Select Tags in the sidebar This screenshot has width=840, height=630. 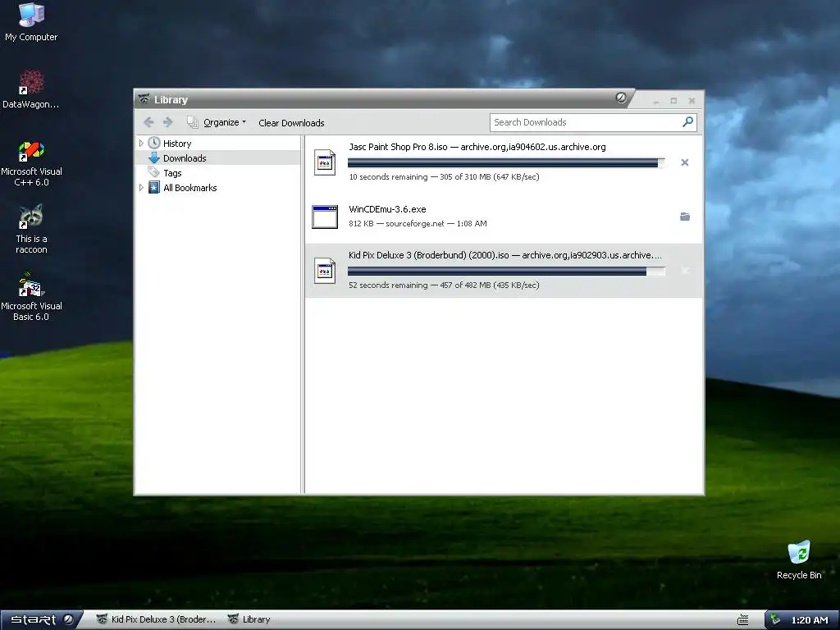[x=172, y=173]
